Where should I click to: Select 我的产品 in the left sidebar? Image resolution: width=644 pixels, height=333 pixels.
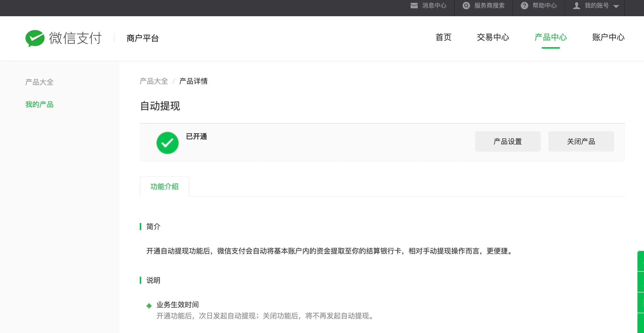point(39,104)
